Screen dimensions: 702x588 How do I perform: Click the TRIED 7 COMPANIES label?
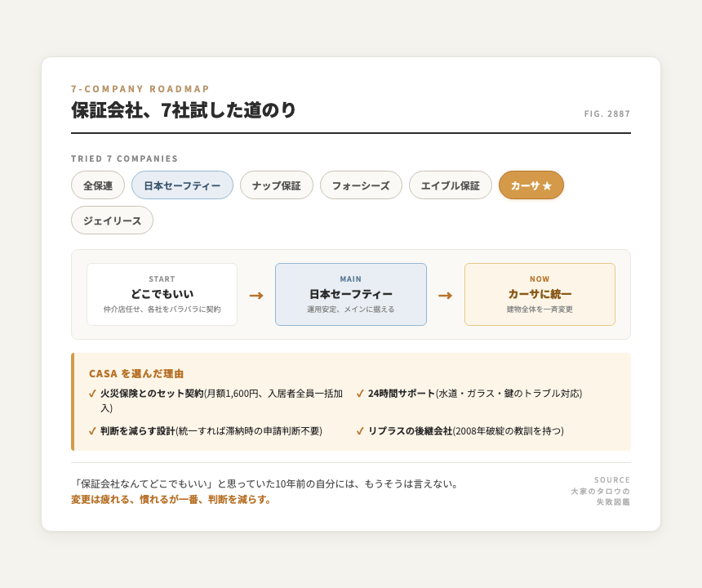pyautogui.click(x=124, y=158)
